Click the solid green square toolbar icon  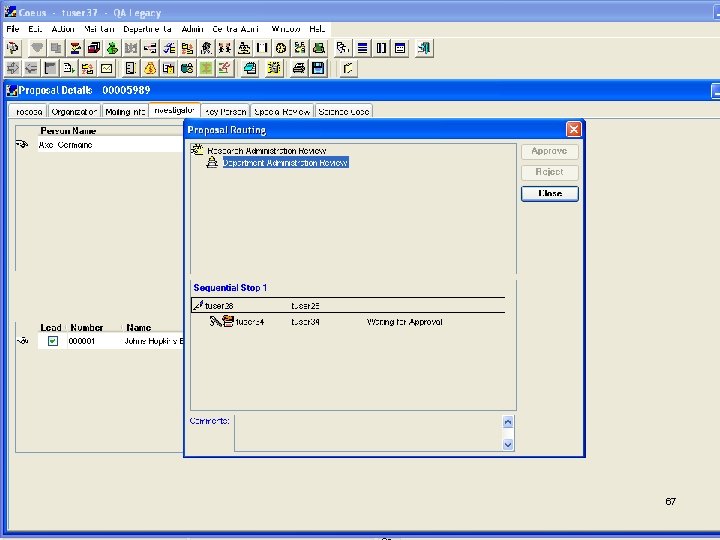[206, 68]
